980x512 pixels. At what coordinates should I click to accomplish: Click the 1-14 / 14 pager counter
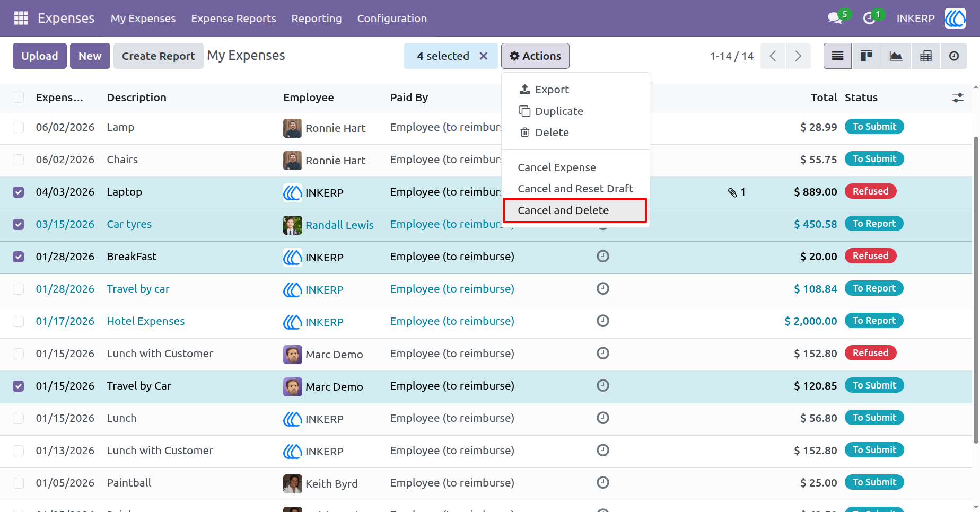[731, 56]
